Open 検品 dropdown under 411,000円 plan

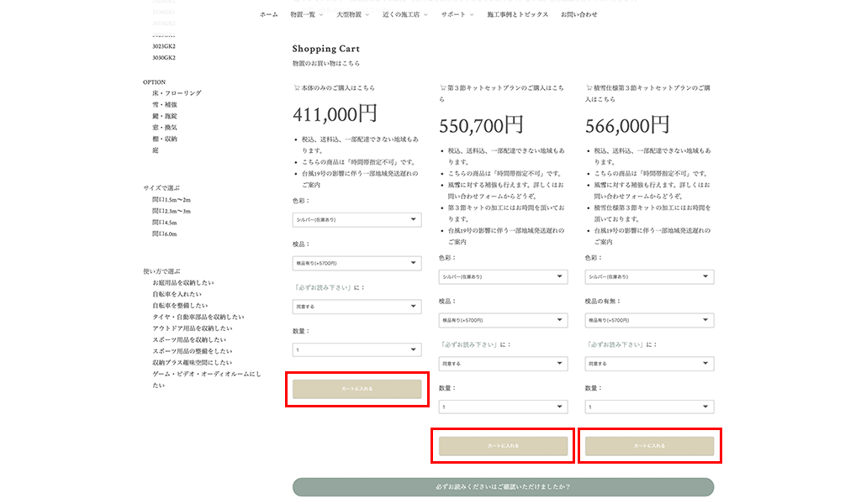pos(357,263)
